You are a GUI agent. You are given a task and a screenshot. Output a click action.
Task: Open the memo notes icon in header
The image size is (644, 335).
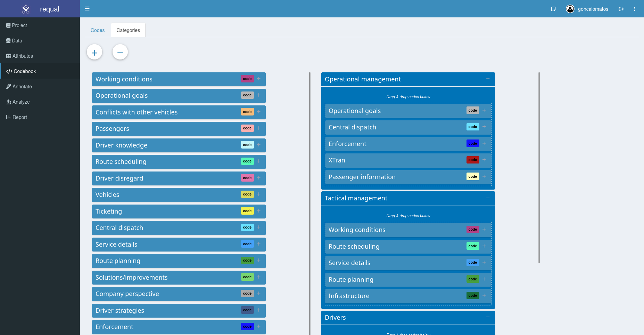point(553,9)
